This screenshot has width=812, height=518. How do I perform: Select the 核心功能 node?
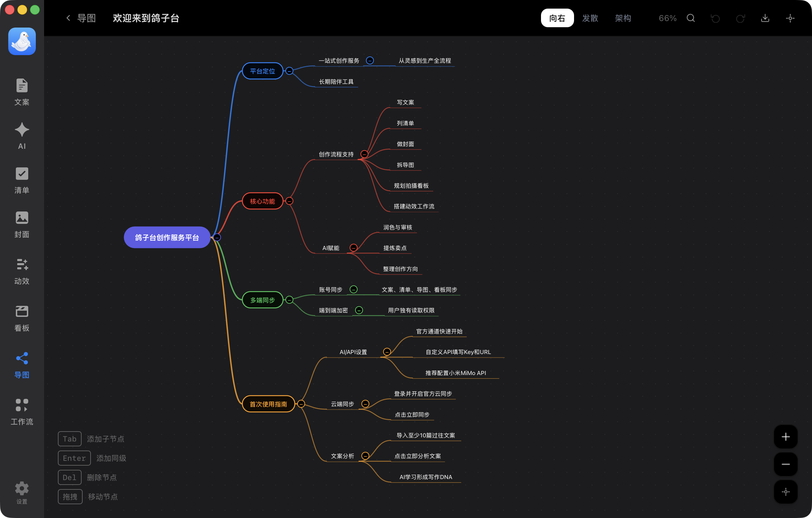pyautogui.click(x=262, y=201)
